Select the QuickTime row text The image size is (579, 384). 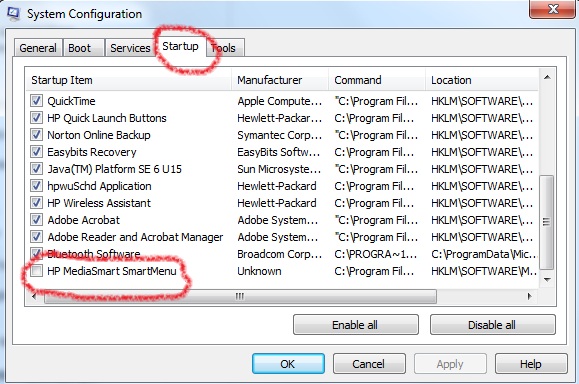(x=71, y=101)
